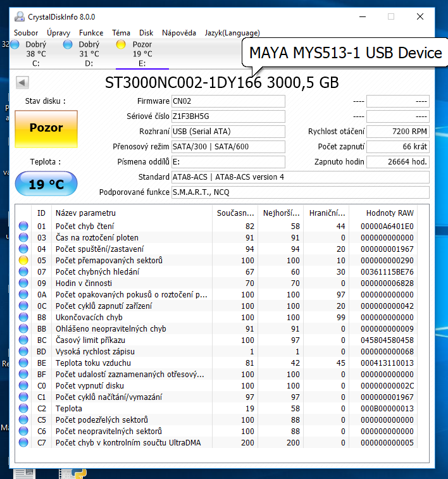Viewport: 448px width, 479px height.
Task: Click the previous disk arrow button
Action: coord(23,82)
